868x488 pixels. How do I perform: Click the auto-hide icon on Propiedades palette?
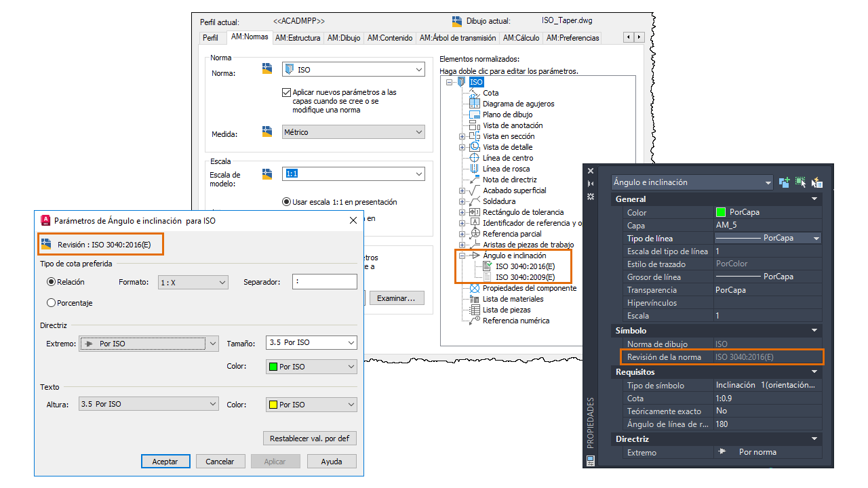[591, 184]
